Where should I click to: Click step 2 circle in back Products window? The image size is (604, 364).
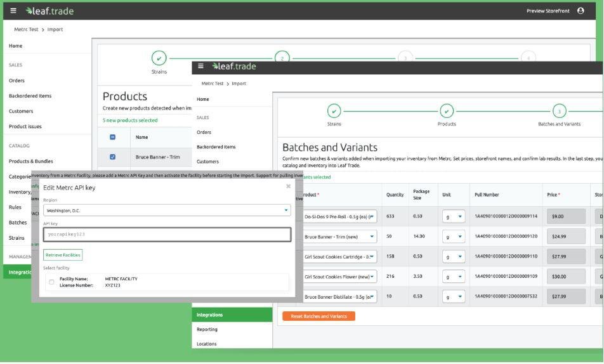click(282, 58)
